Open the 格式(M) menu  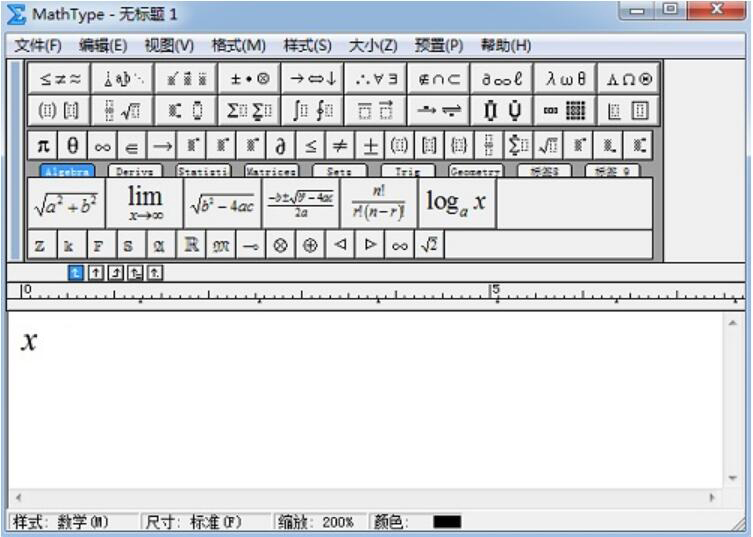pos(238,45)
